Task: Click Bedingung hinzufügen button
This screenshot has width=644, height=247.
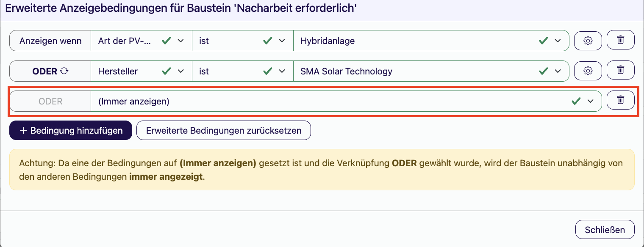Action: 71,130
